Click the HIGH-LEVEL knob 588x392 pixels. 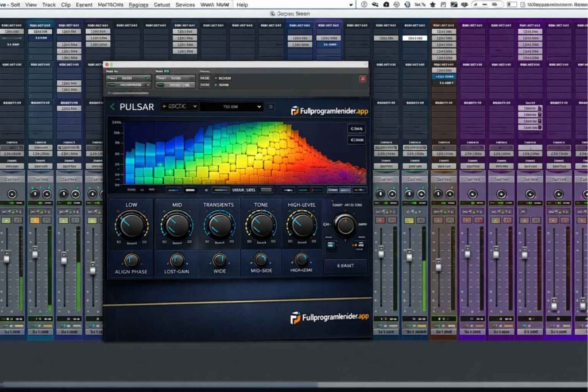tap(302, 225)
